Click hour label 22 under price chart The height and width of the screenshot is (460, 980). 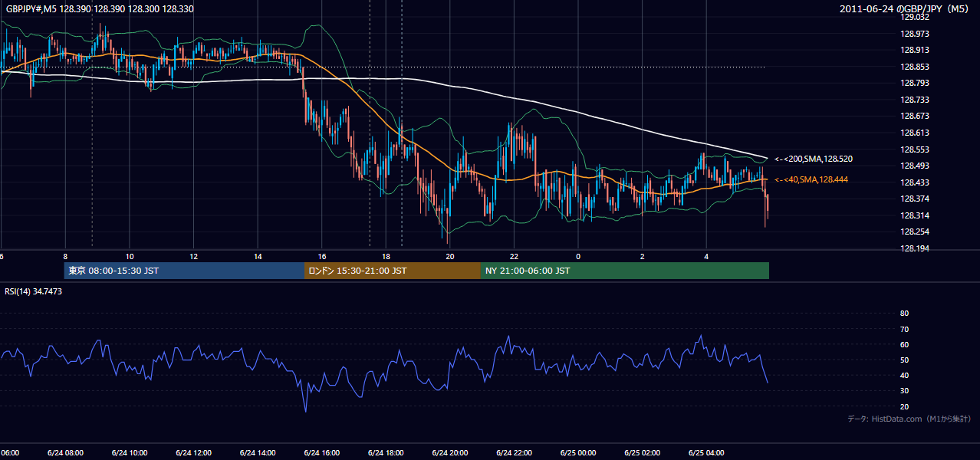pos(514,256)
